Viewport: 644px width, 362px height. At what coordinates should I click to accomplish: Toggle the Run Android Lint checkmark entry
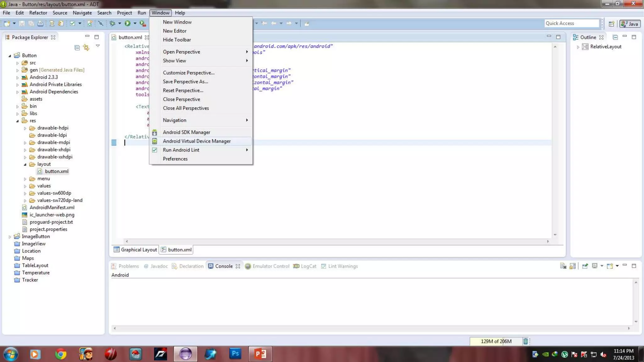coord(181,150)
